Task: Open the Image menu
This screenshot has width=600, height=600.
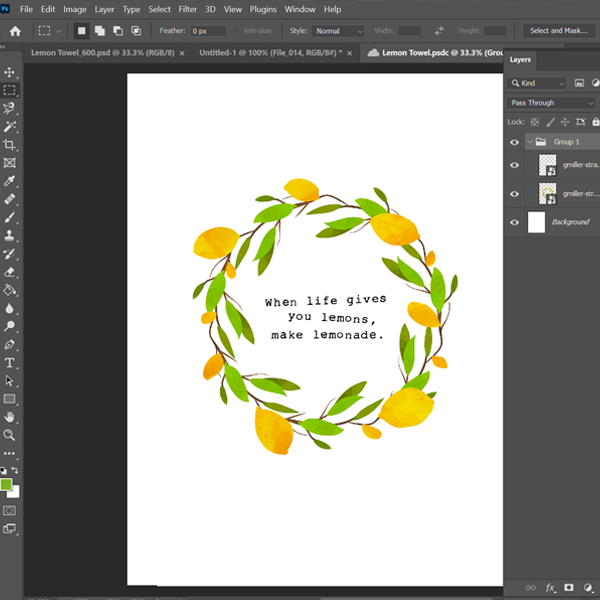Action: (x=75, y=9)
